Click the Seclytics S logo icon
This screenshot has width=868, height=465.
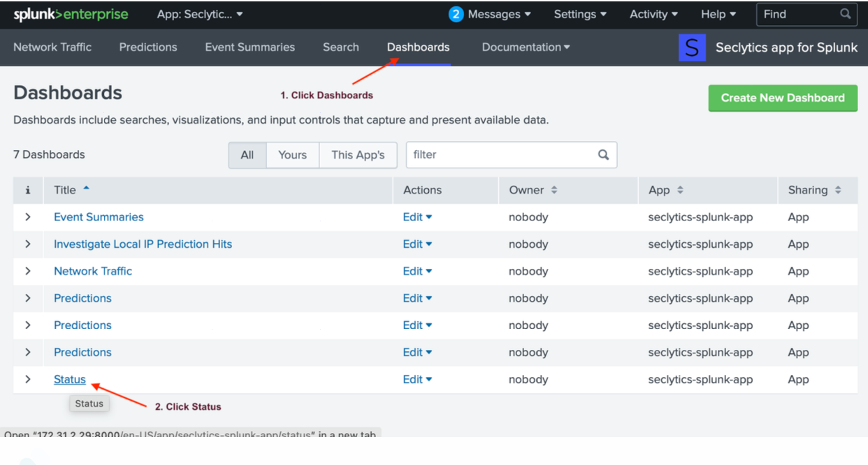pos(692,47)
